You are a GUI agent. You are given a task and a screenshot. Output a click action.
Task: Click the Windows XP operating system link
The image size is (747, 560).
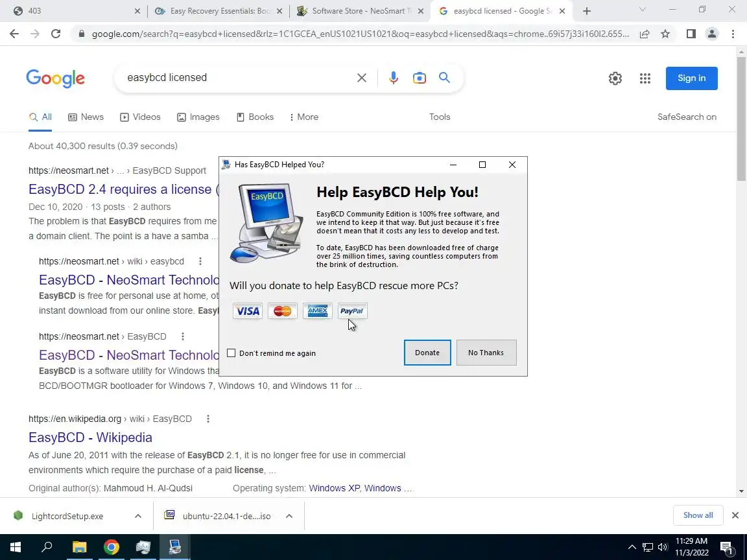coord(335,489)
